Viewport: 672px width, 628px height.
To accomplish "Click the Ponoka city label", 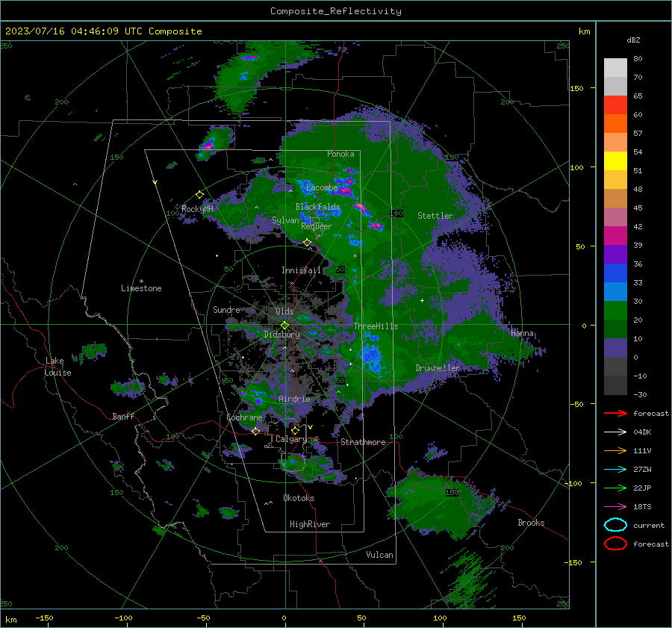I will (x=340, y=154).
